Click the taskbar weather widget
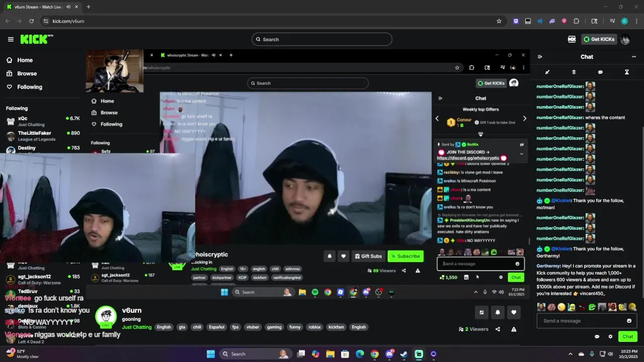Image resolution: width=644 pixels, height=362 pixels. pos(23,354)
